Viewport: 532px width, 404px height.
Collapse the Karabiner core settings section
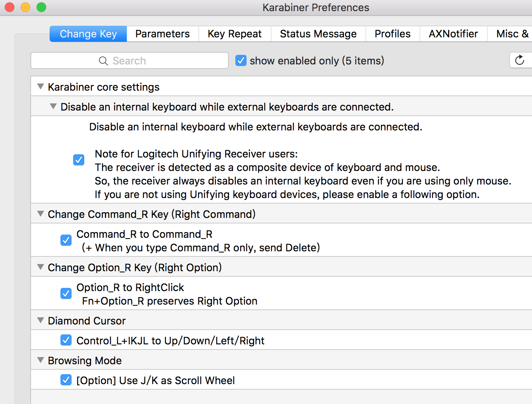[x=41, y=87]
